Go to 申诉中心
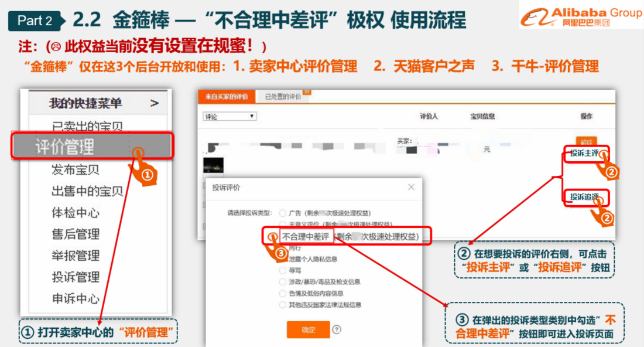Screen dimensions: 644x347 [75, 298]
